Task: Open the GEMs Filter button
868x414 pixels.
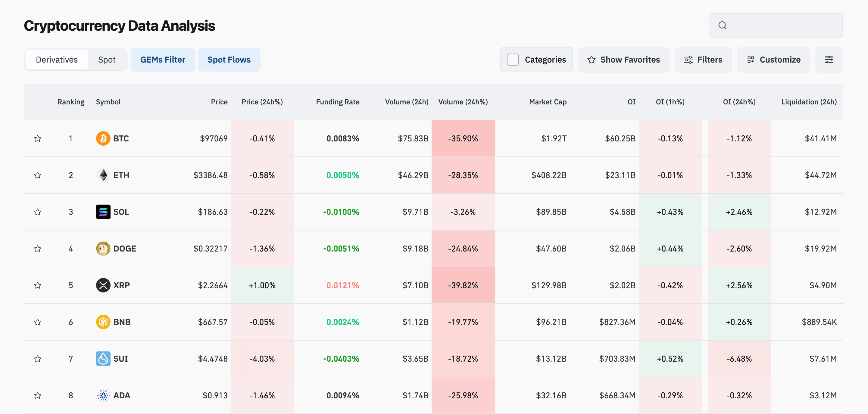Action: click(x=163, y=60)
